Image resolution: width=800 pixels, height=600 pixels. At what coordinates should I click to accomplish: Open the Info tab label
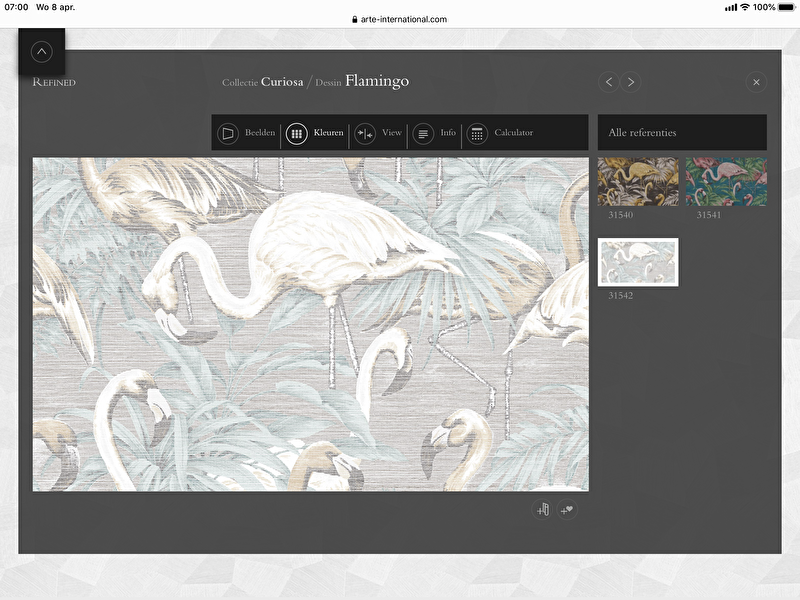point(448,133)
